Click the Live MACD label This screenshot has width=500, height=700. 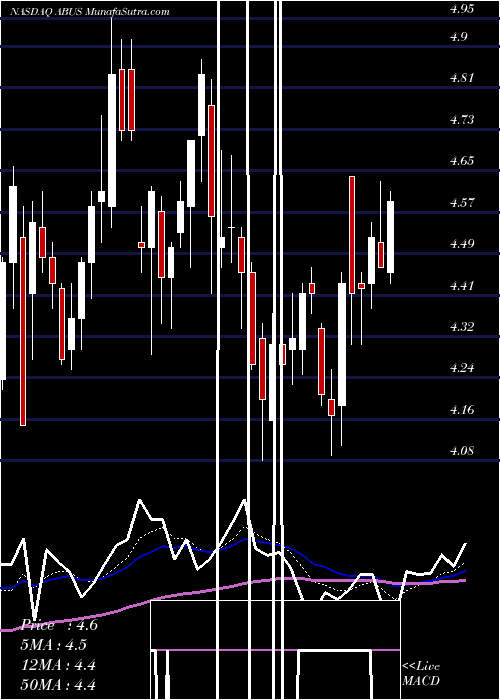point(421,674)
